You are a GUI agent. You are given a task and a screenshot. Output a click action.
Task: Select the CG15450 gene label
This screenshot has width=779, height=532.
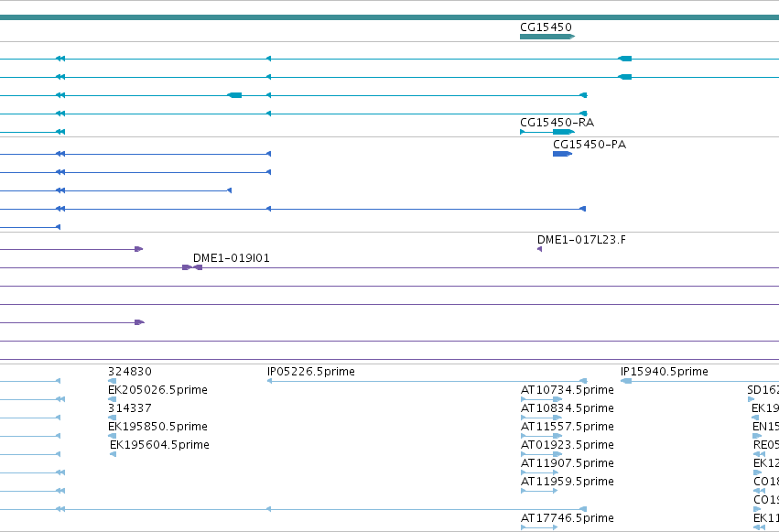546,27
